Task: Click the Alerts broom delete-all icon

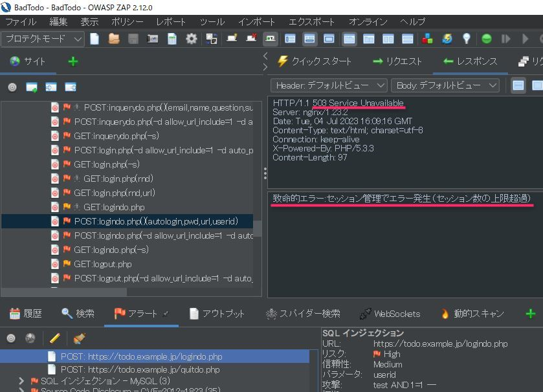Action: [80, 338]
